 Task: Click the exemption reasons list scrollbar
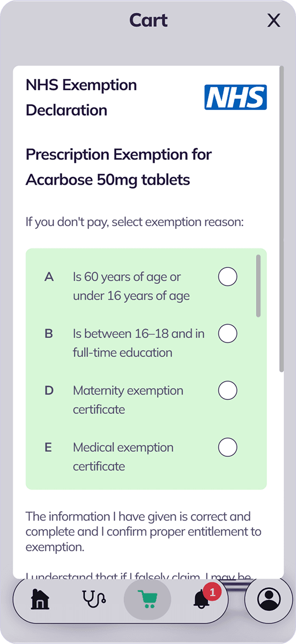tap(258, 286)
